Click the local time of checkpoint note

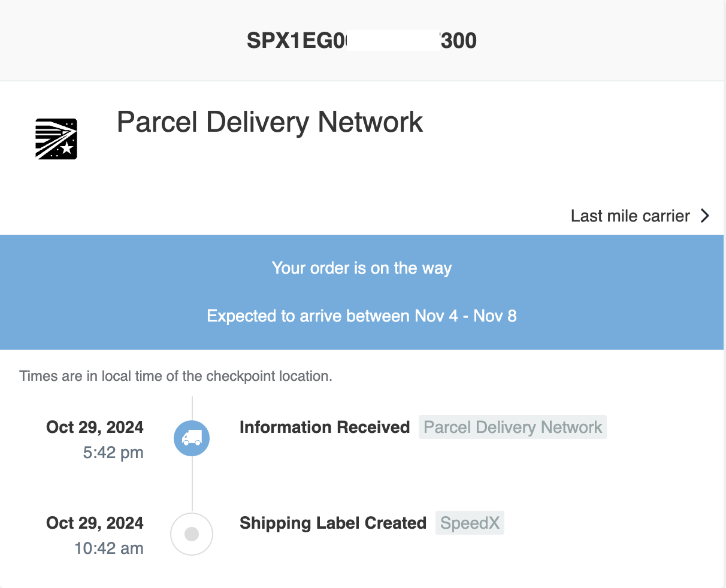pos(176,376)
